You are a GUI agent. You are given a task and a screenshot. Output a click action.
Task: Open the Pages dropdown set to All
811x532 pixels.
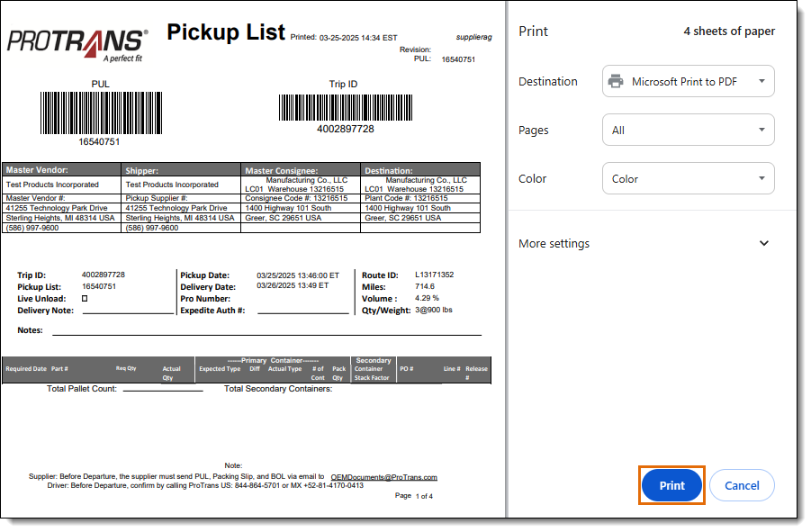pyautogui.click(x=688, y=130)
